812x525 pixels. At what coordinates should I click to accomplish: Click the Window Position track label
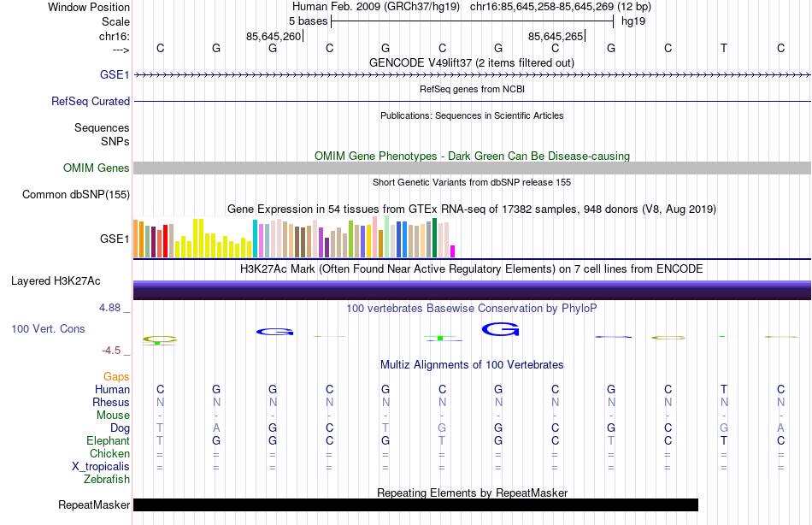click(x=89, y=7)
